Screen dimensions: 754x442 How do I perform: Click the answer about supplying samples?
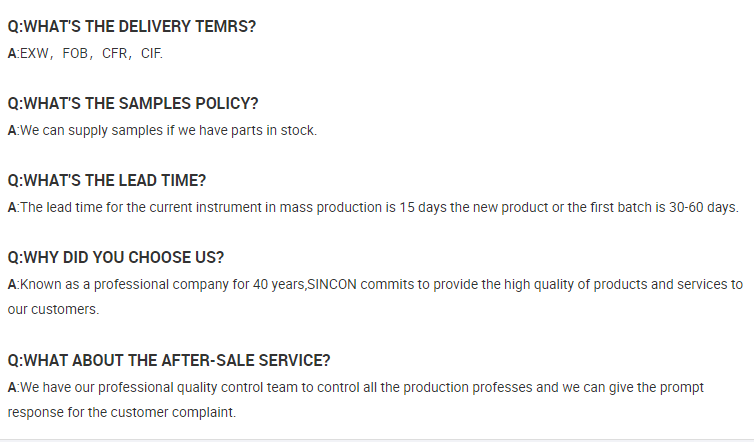(x=162, y=130)
